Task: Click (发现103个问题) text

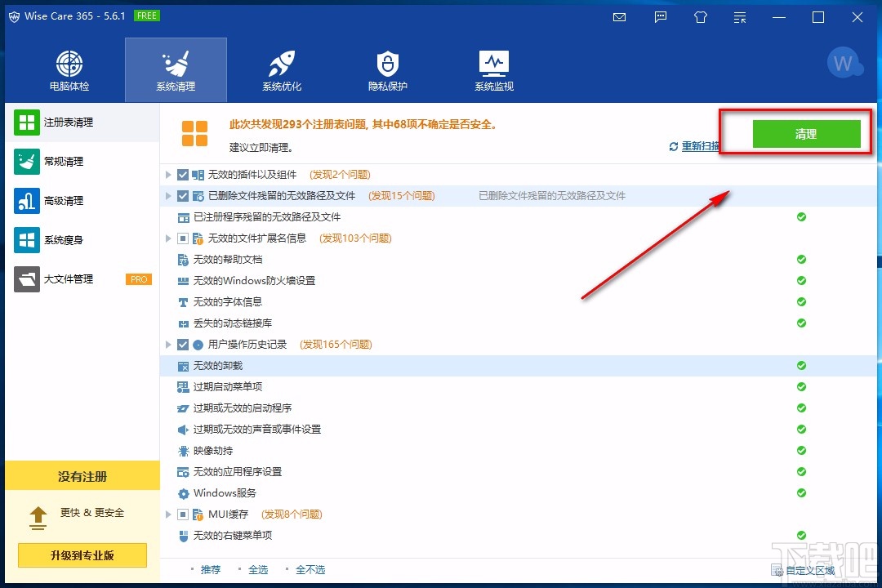Action: click(x=355, y=238)
